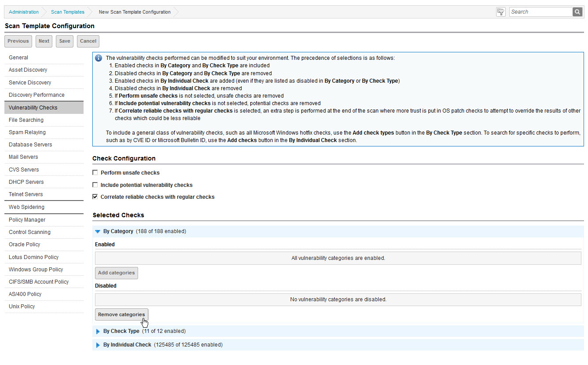This screenshot has height=365, width=588.
Task: Enable Perform unsafe checks checkbox
Action: (x=95, y=173)
